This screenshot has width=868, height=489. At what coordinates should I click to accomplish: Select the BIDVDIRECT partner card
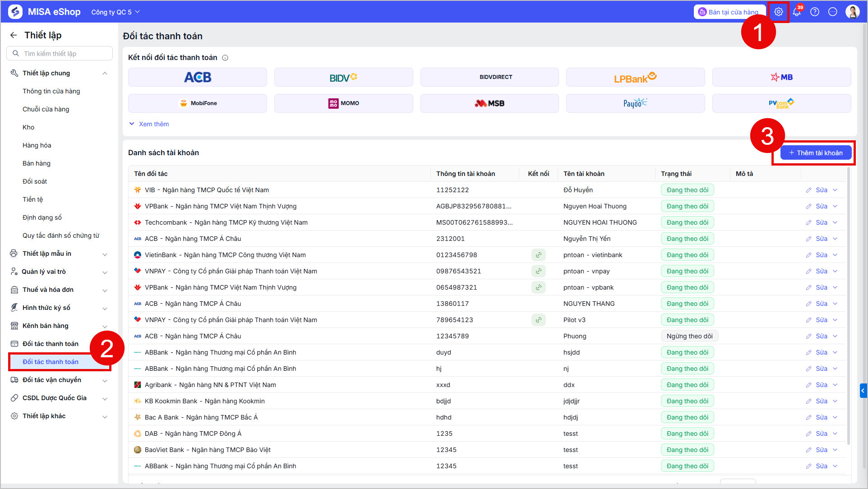click(489, 77)
